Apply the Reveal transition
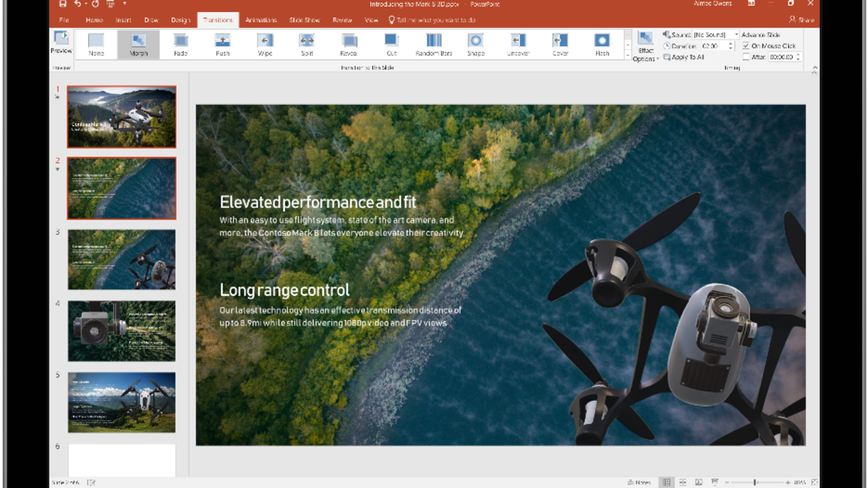This screenshot has height=488, width=868. pyautogui.click(x=349, y=45)
